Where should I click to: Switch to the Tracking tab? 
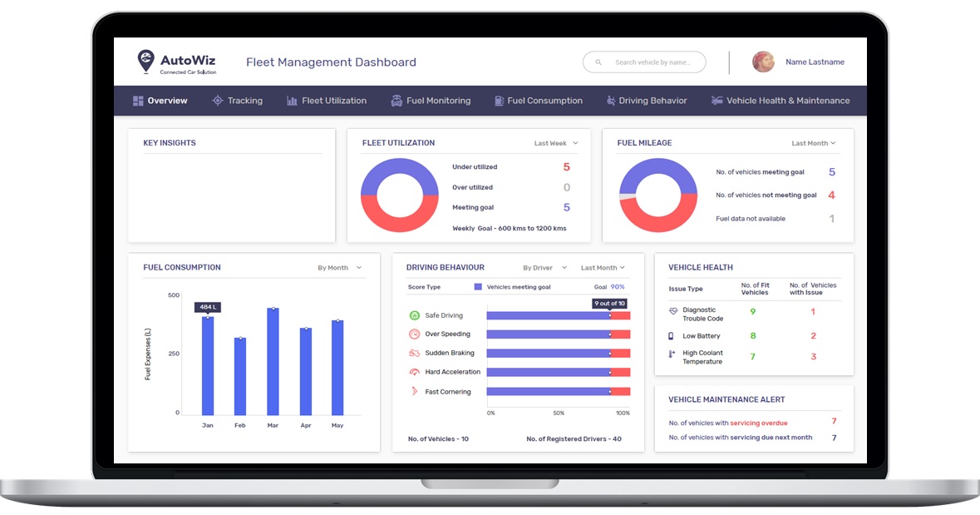click(238, 101)
